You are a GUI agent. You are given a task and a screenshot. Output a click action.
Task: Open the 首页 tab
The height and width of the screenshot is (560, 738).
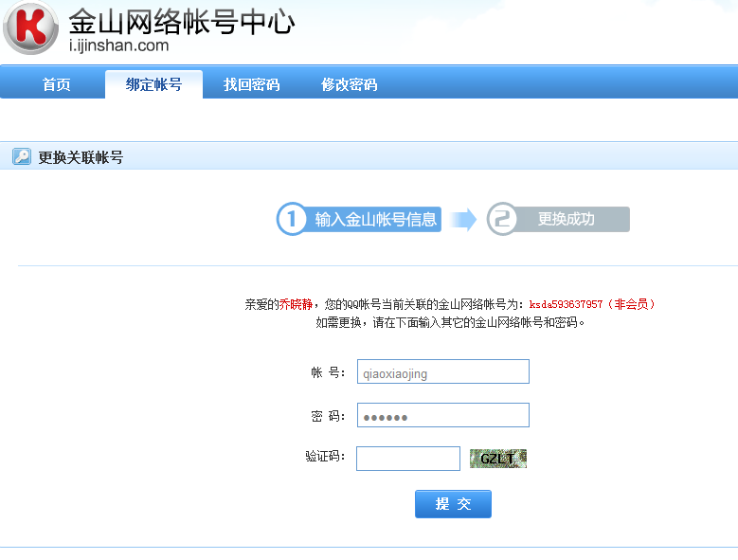[x=57, y=84]
